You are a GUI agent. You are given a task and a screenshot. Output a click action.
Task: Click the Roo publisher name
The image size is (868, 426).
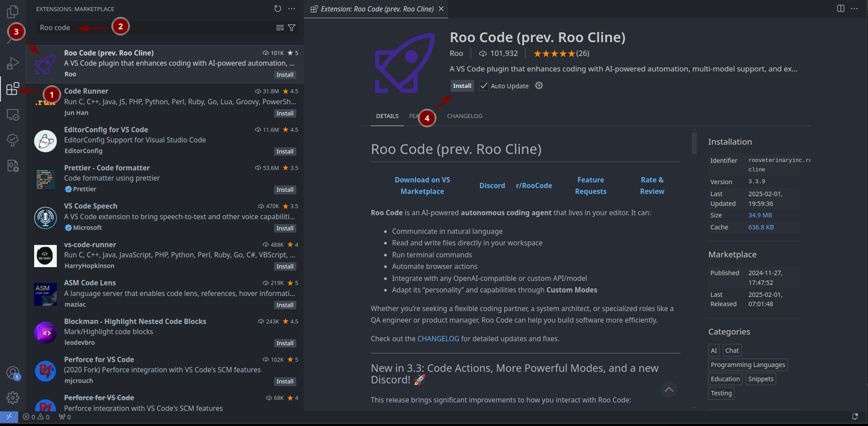click(456, 53)
